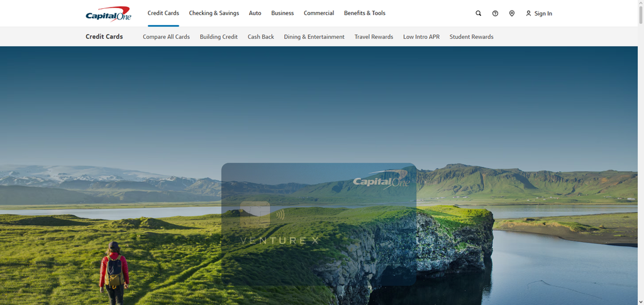Click the Sign In person icon
Screen dimensions: 644x305
pos(528,14)
